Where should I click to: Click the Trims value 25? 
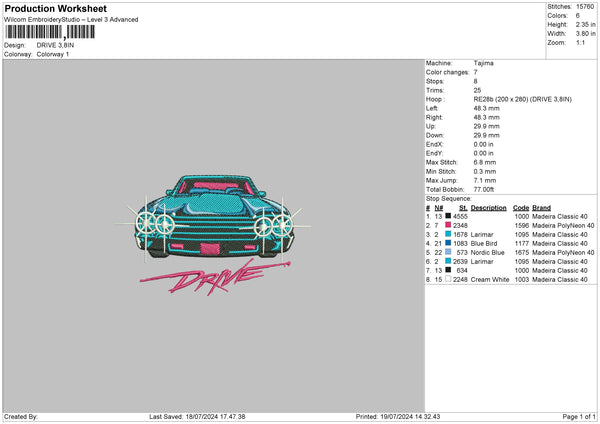(477, 90)
